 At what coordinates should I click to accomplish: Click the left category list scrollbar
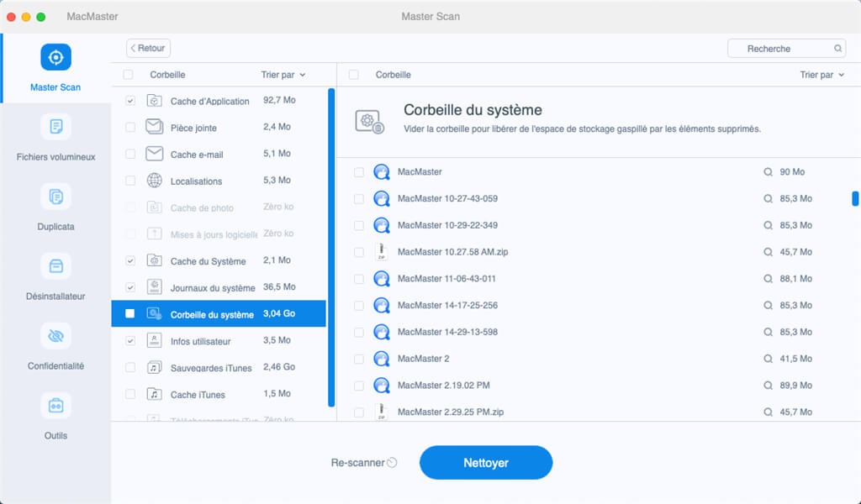[331, 247]
